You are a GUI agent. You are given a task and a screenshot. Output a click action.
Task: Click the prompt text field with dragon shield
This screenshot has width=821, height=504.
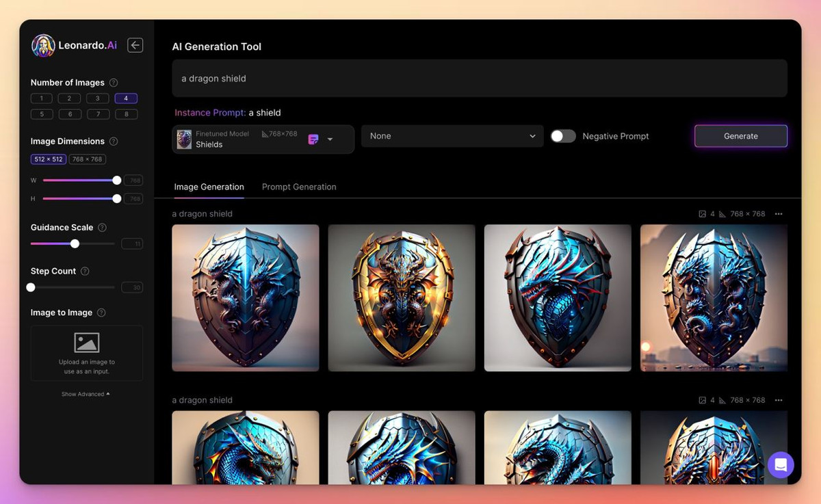coord(479,79)
